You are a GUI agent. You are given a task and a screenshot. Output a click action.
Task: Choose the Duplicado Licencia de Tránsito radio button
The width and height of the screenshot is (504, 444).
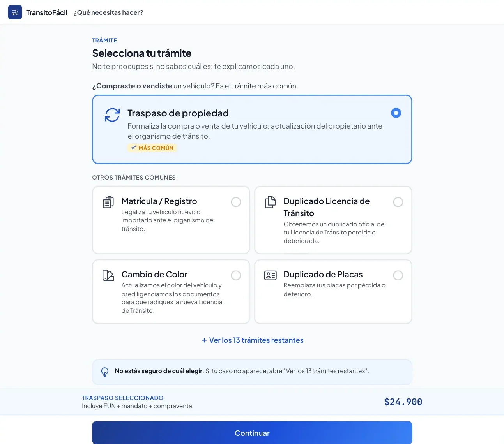click(398, 202)
